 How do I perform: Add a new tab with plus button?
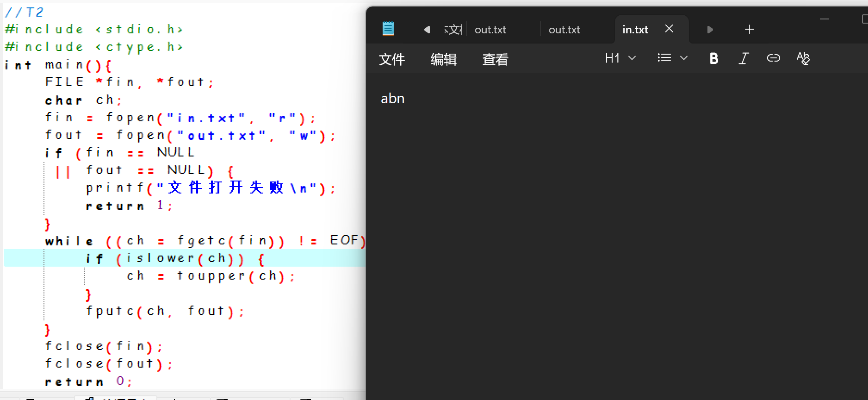point(750,30)
